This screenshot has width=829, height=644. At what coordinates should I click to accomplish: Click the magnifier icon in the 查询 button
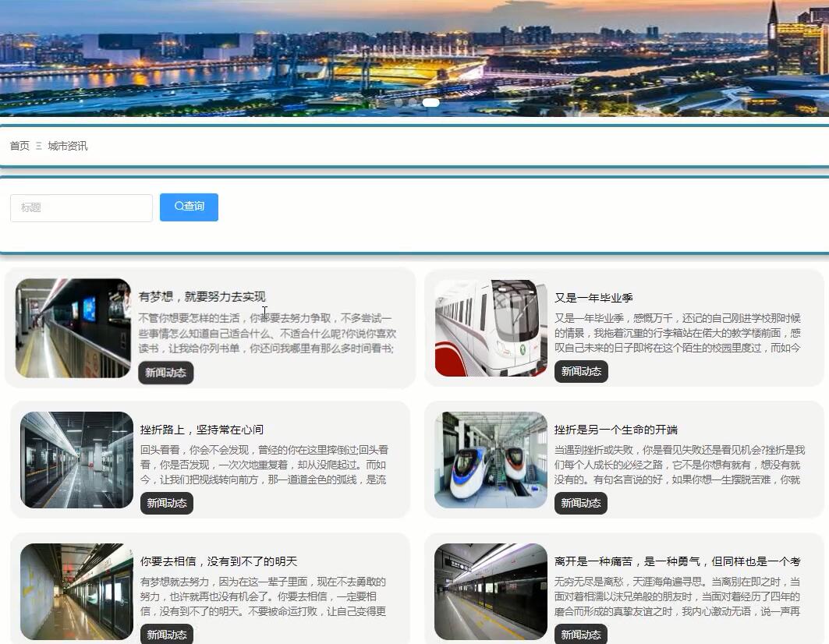tap(178, 207)
